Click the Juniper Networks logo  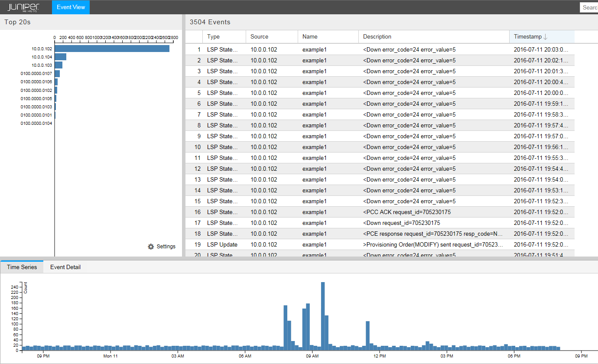click(24, 7)
